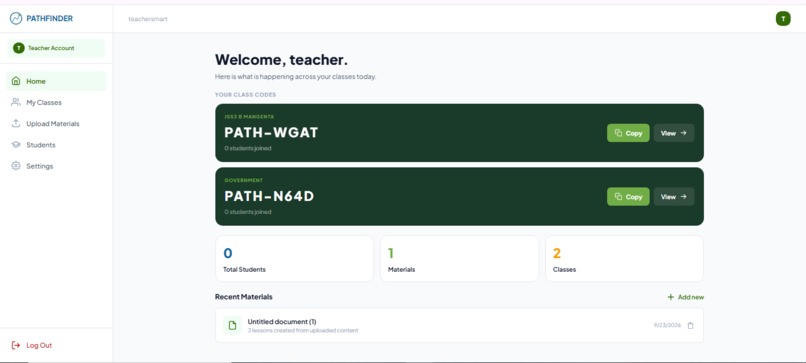The width and height of the screenshot is (806, 363).
Task: Click Add new beside Recent Materials
Action: (x=686, y=297)
